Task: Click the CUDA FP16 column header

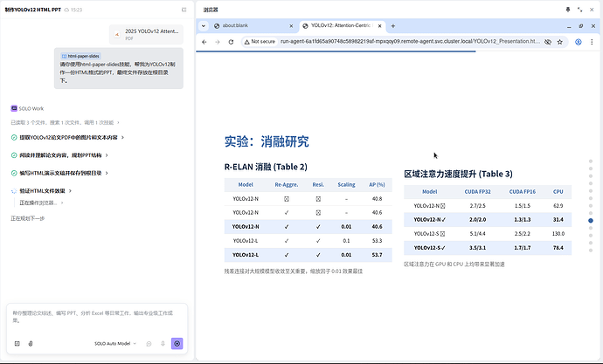Action: (523, 191)
